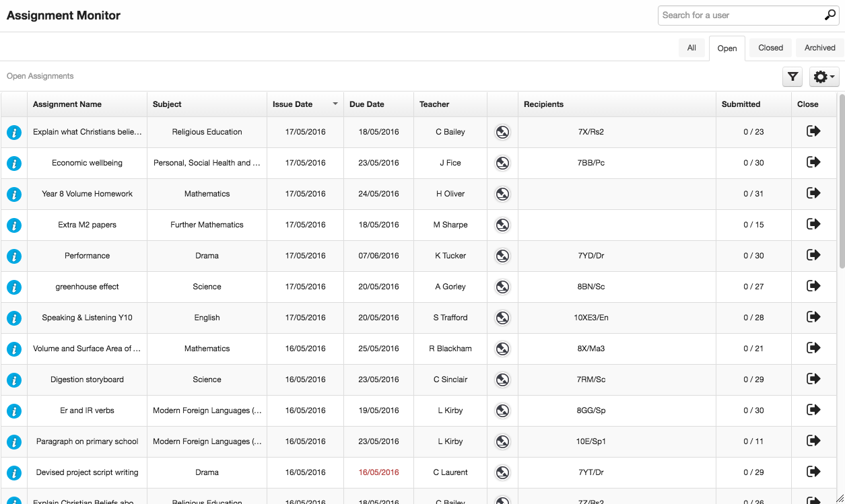The height and width of the screenshot is (504, 845).
Task: Select Volume and Surface Area assignment name
Action: point(87,349)
